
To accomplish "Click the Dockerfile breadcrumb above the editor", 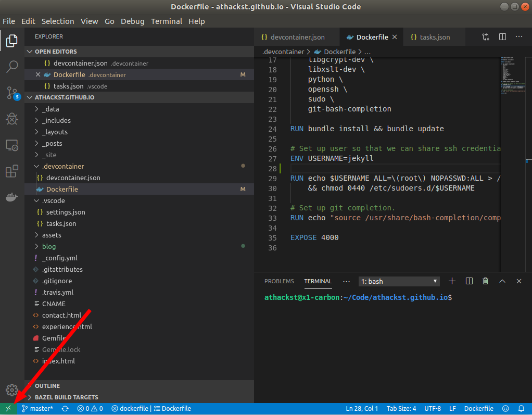I will tap(335, 52).
